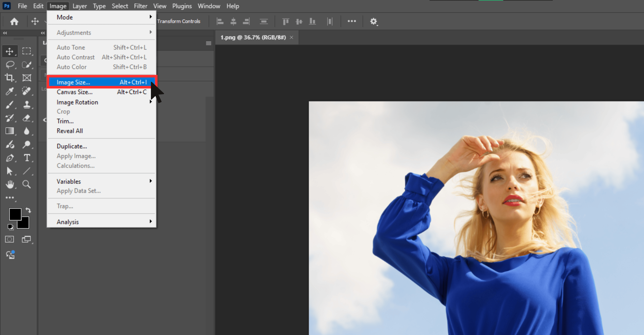Collapse panel with second double-arrow
This screenshot has width=644, height=335.
click(43, 33)
